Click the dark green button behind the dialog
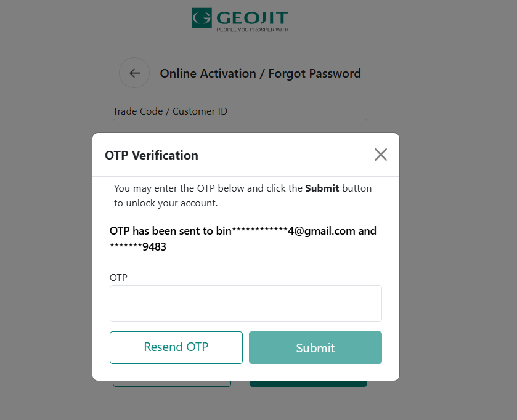The height and width of the screenshot is (420, 517). pos(308,383)
